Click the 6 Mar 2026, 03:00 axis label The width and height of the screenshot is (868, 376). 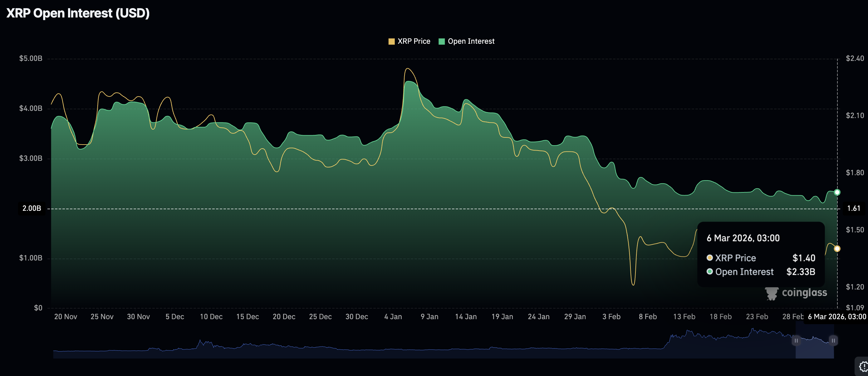837,317
